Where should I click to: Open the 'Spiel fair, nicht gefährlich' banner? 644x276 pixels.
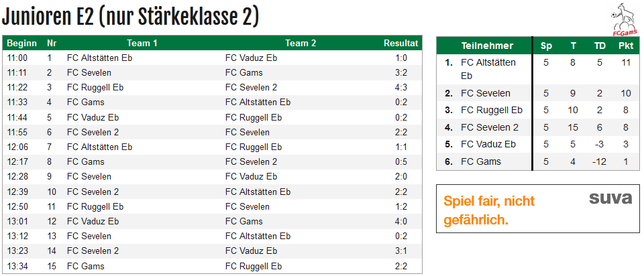point(537,209)
